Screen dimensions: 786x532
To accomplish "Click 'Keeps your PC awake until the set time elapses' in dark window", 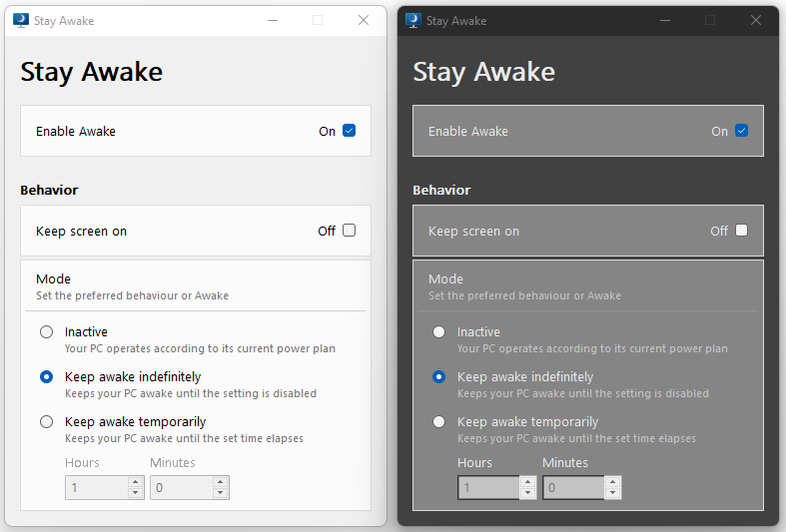I will pyautogui.click(x=576, y=438).
